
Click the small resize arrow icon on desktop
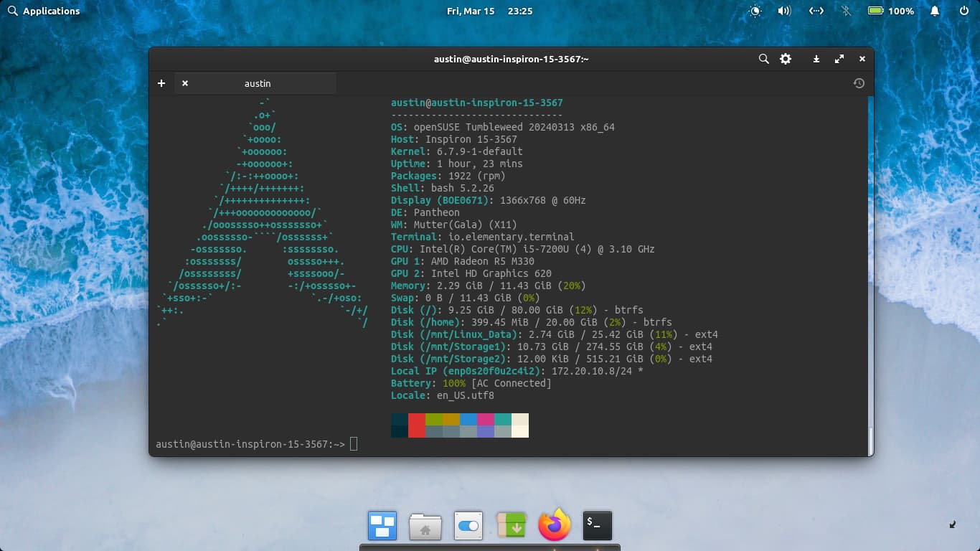tap(953, 524)
